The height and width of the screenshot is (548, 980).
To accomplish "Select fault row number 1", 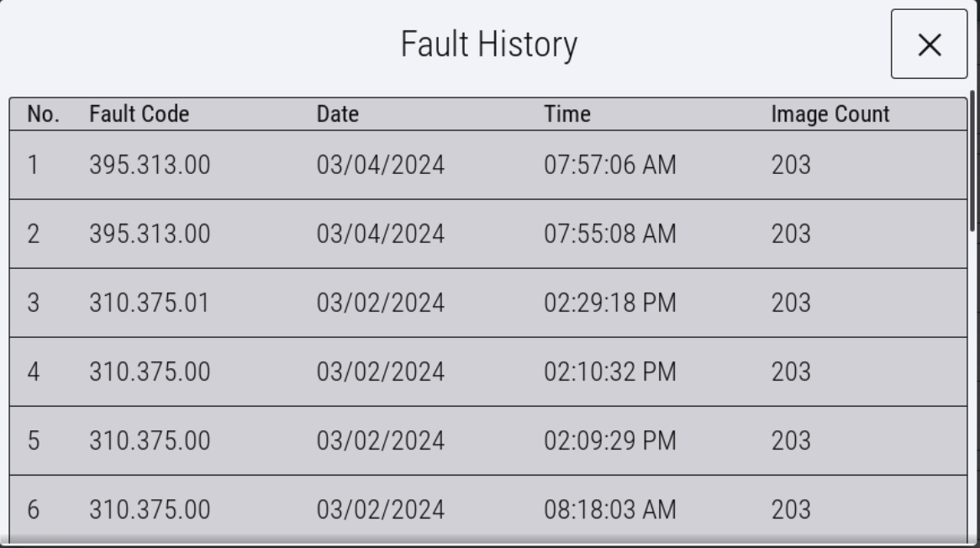I will pos(487,166).
